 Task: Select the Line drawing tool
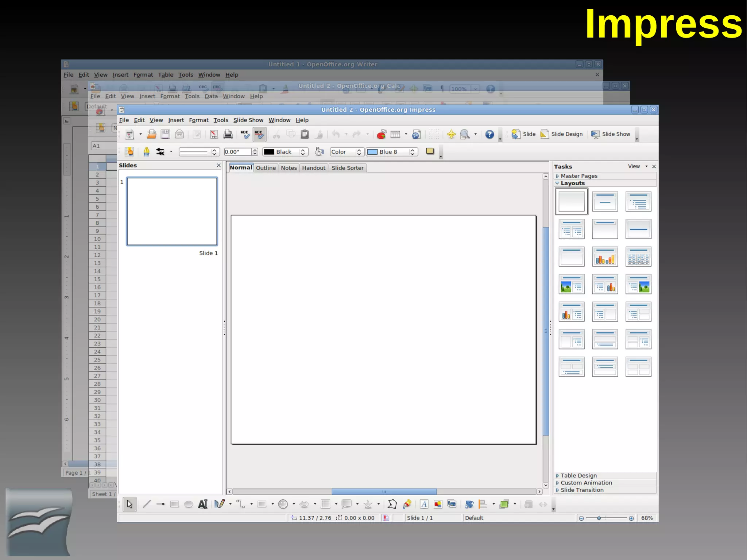tap(147, 504)
